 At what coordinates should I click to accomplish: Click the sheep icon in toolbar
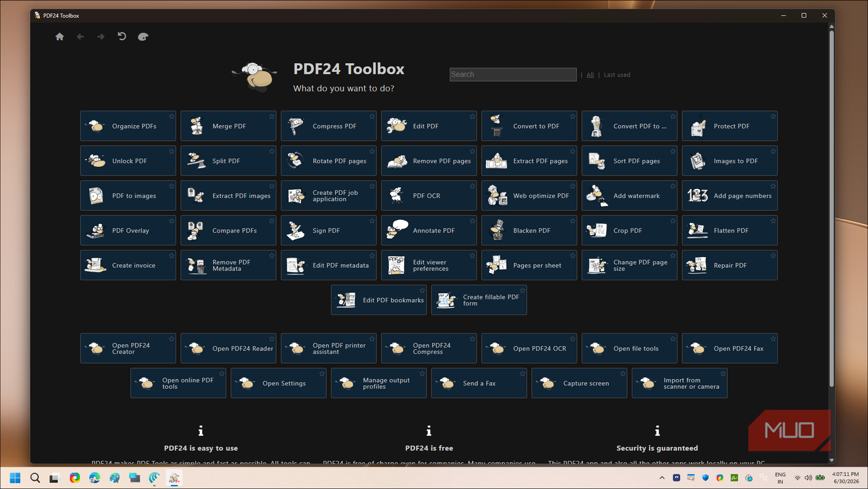pos(143,37)
